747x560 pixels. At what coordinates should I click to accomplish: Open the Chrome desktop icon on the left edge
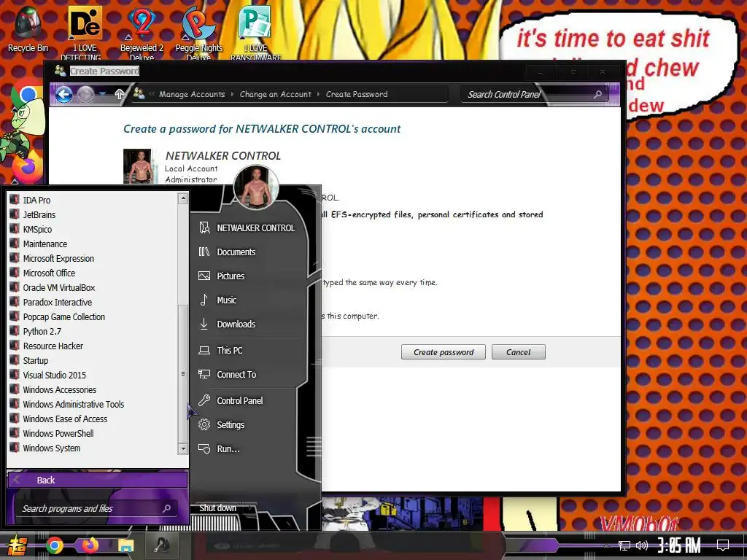pos(28,94)
